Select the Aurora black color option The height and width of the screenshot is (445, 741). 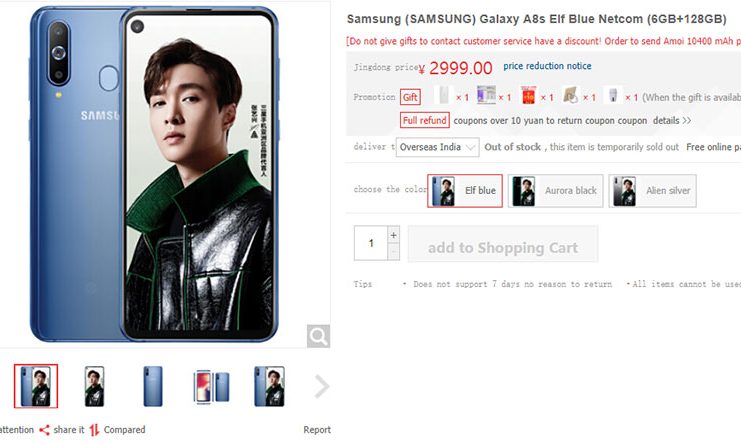pyautogui.click(x=556, y=191)
